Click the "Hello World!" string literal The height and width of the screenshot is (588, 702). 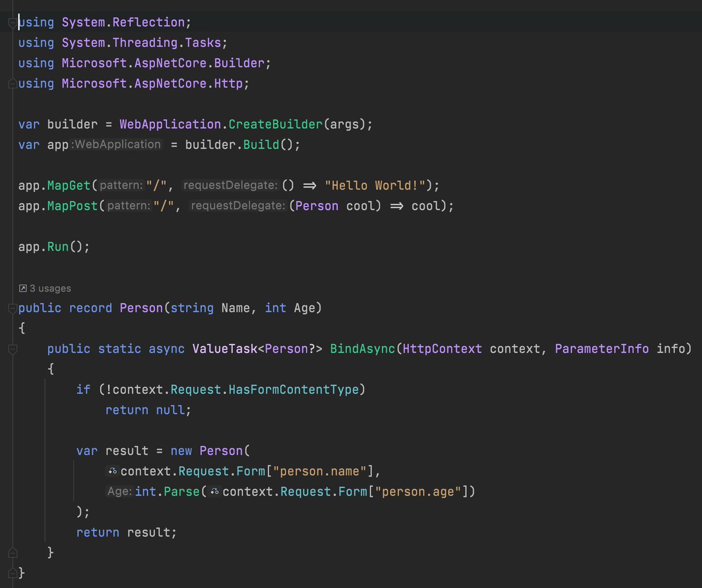coord(375,185)
